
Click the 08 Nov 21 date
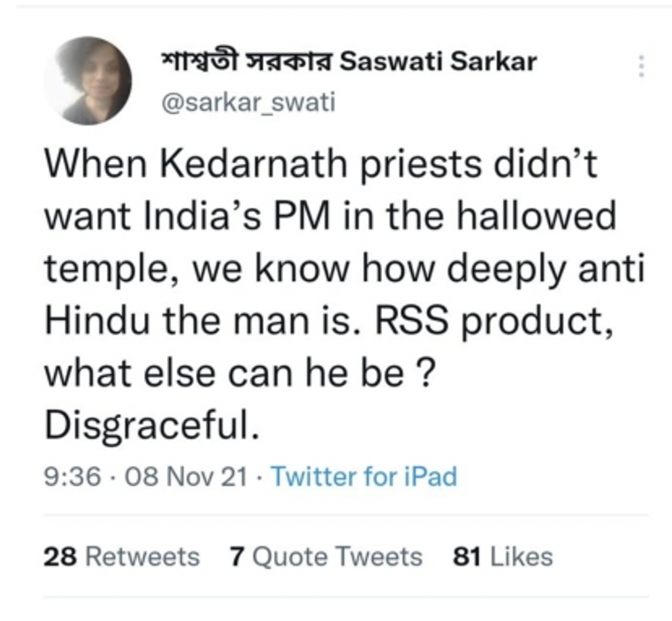click(187, 477)
